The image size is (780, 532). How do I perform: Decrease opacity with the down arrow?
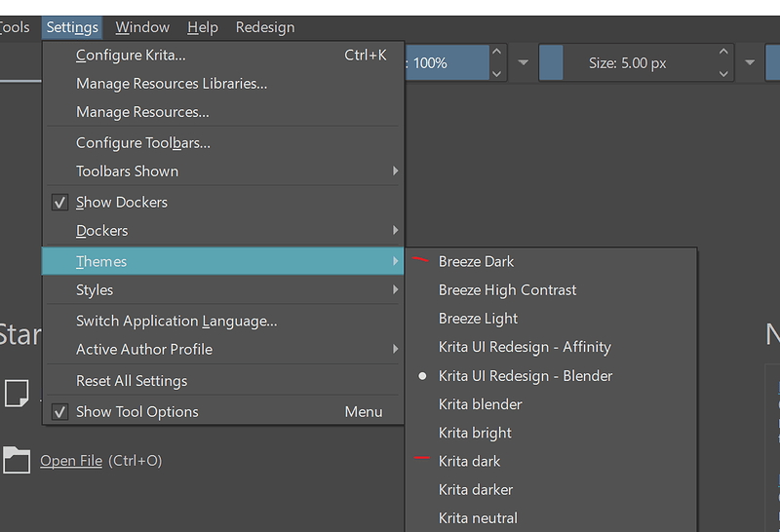[496, 73]
